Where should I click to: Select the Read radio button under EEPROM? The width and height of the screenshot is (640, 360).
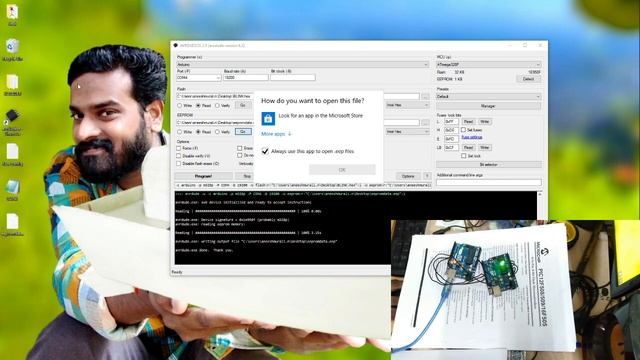(198, 132)
